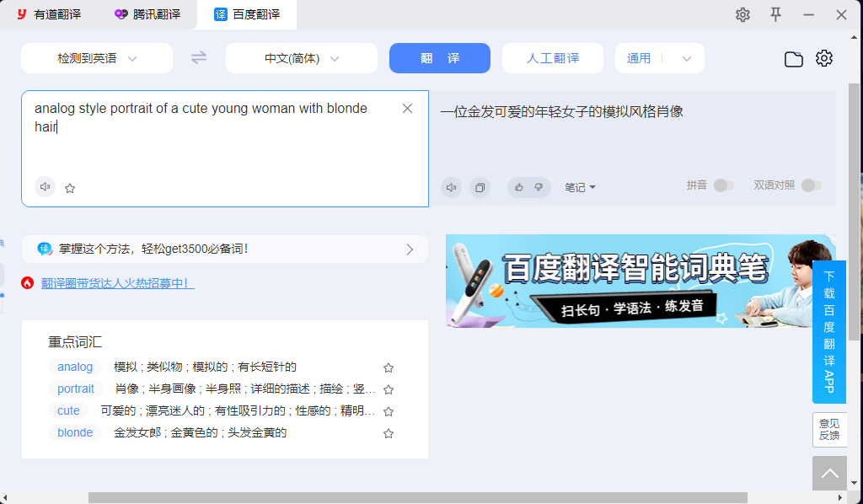
Task: Open the 笔记 notes dropdown
Action: click(x=580, y=188)
